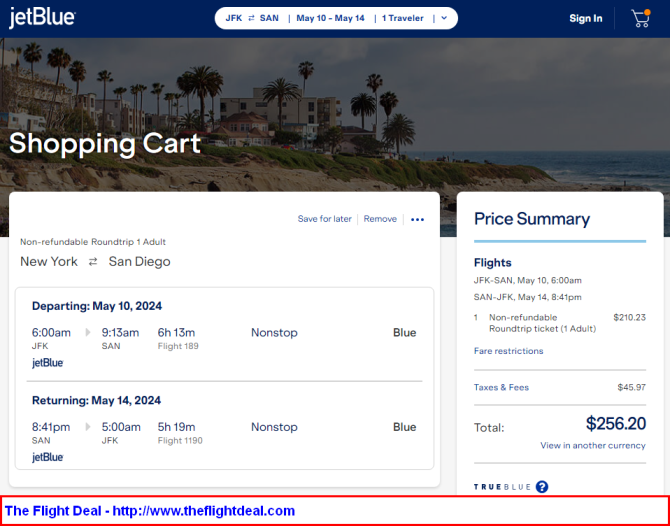Image resolution: width=670 pixels, height=526 pixels.
Task: Click Sign In
Action: (x=586, y=18)
